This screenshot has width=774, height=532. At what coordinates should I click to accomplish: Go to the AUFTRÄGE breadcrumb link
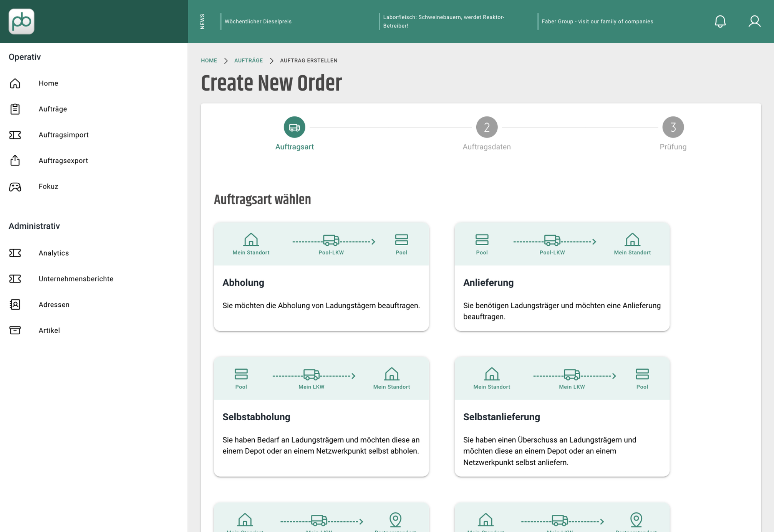click(249, 61)
